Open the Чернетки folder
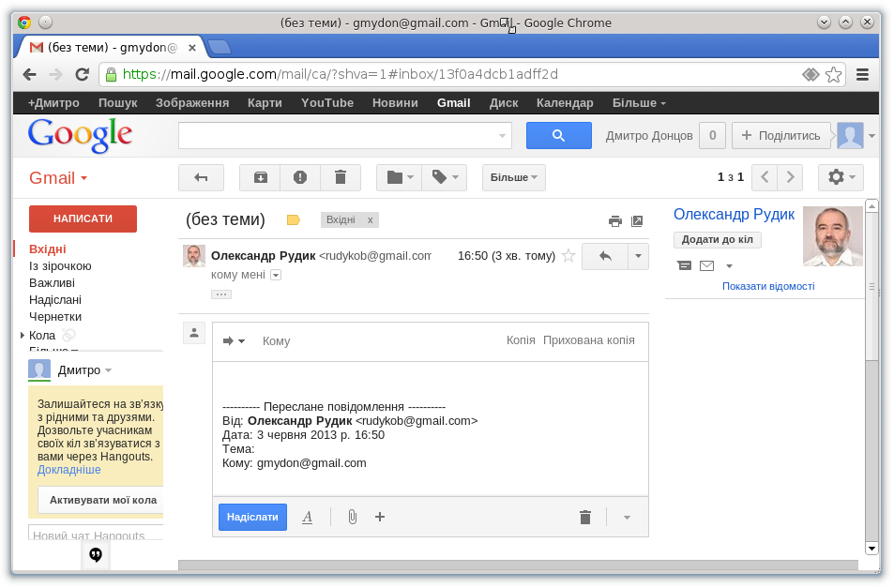 pyautogui.click(x=55, y=317)
